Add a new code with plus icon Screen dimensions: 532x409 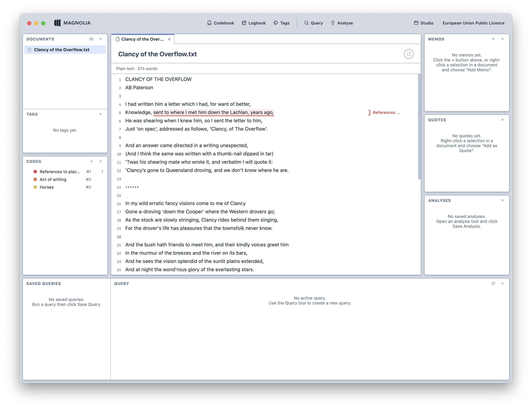[91, 161]
